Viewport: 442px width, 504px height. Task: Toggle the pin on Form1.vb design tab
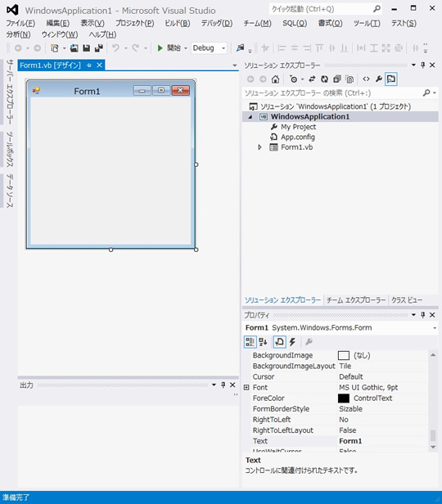coord(89,65)
